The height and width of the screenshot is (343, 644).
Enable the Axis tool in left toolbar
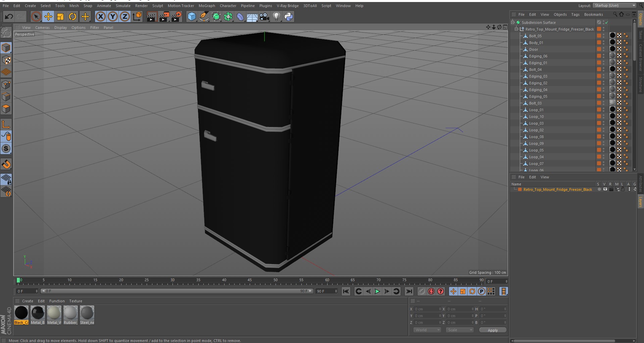click(x=6, y=124)
